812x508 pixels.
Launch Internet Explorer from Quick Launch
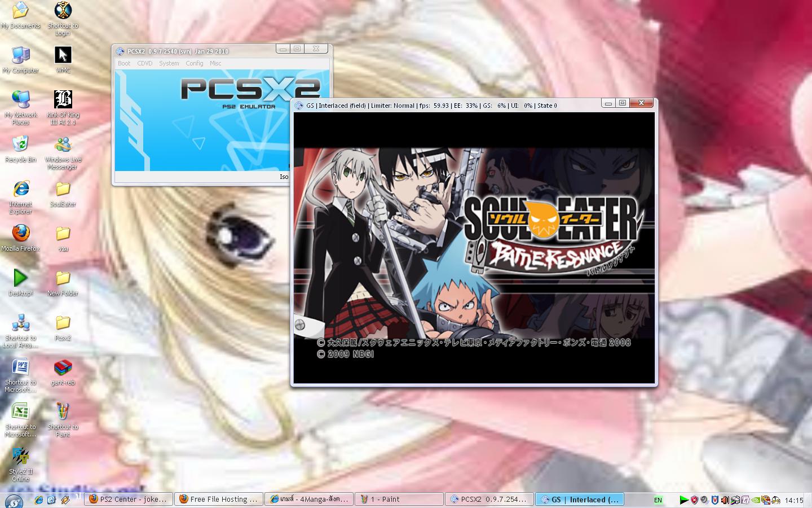tap(39, 500)
